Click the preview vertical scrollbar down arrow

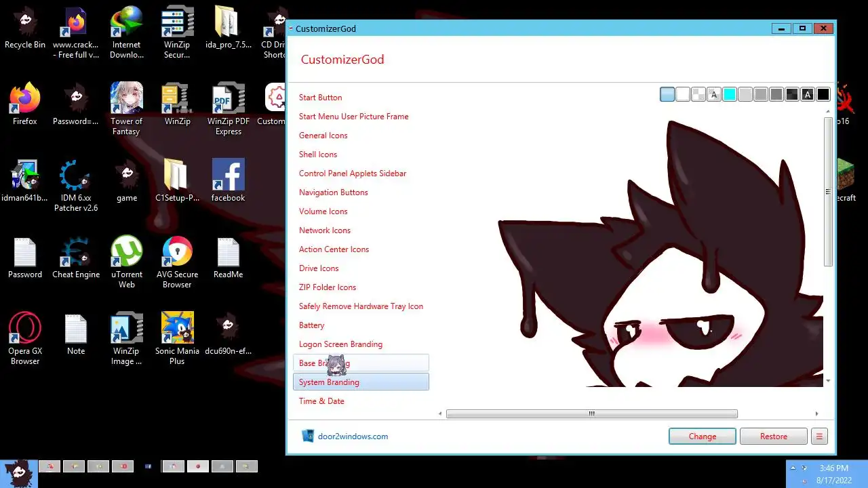point(828,381)
